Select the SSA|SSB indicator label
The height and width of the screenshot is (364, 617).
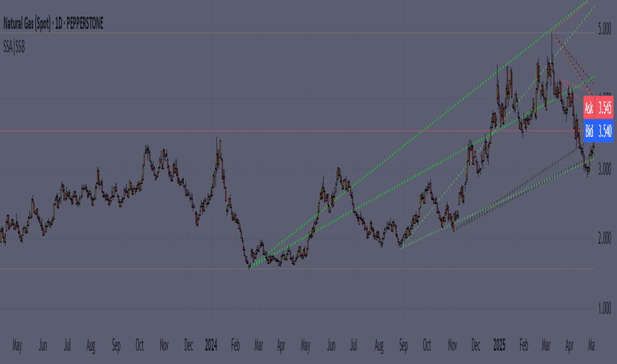click(x=14, y=47)
